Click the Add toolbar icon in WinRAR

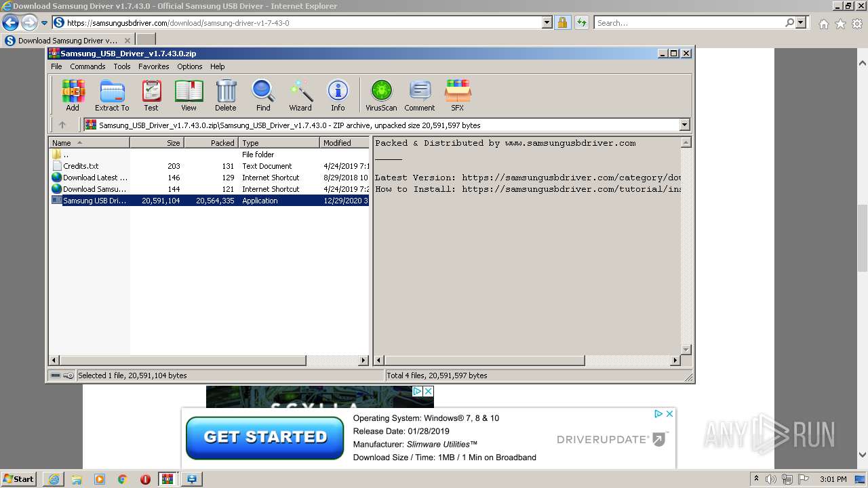coord(73,95)
